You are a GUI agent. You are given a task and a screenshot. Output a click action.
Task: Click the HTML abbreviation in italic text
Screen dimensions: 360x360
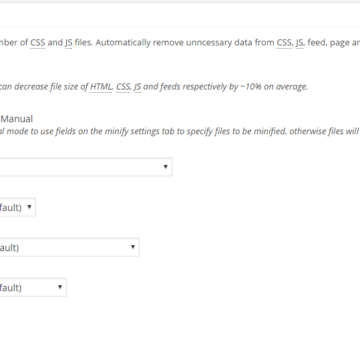(x=101, y=87)
